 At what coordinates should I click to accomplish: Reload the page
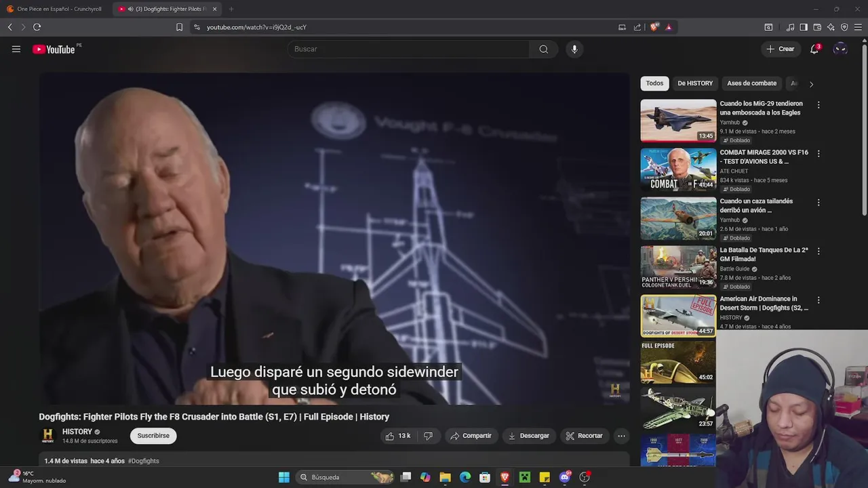coord(37,27)
